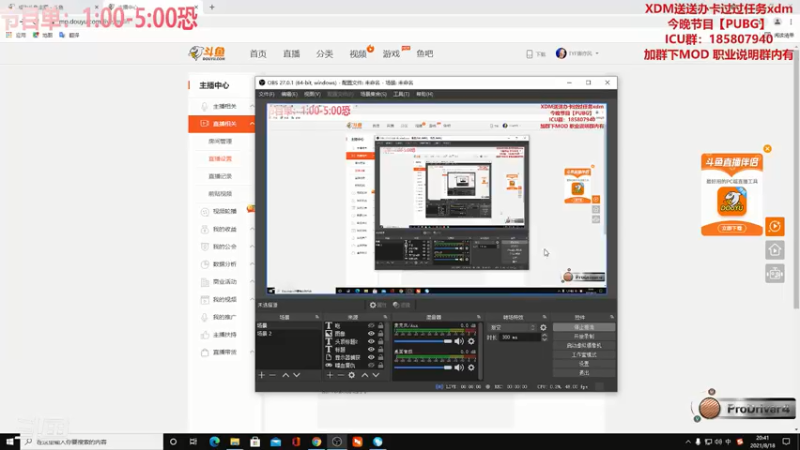This screenshot has width=800, height=450.
Task: Open the scene transition type dropdown
Action: (x=512, y=328)
